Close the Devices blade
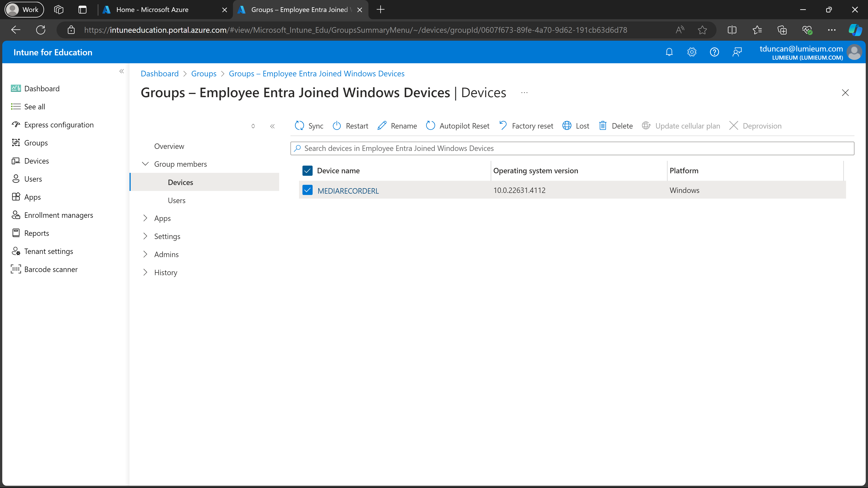The height and width of the screenshot is (488, 868). (x=845, y=93)
